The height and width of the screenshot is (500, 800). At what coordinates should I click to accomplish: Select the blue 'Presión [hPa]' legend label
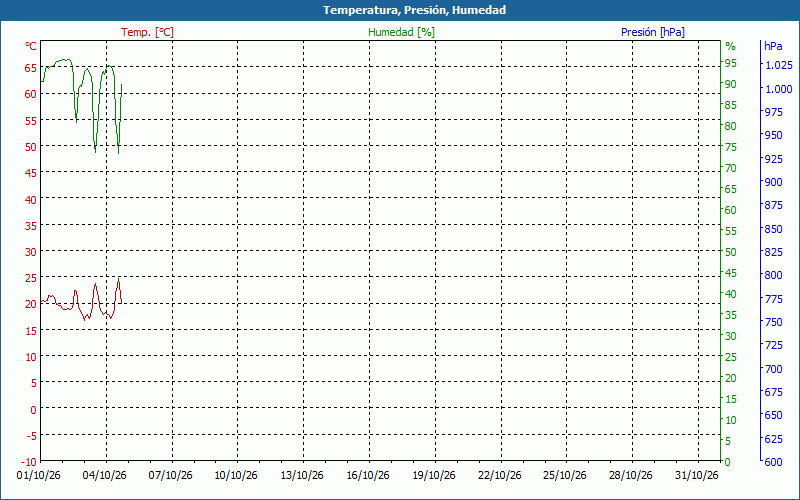tap(653, 32)
